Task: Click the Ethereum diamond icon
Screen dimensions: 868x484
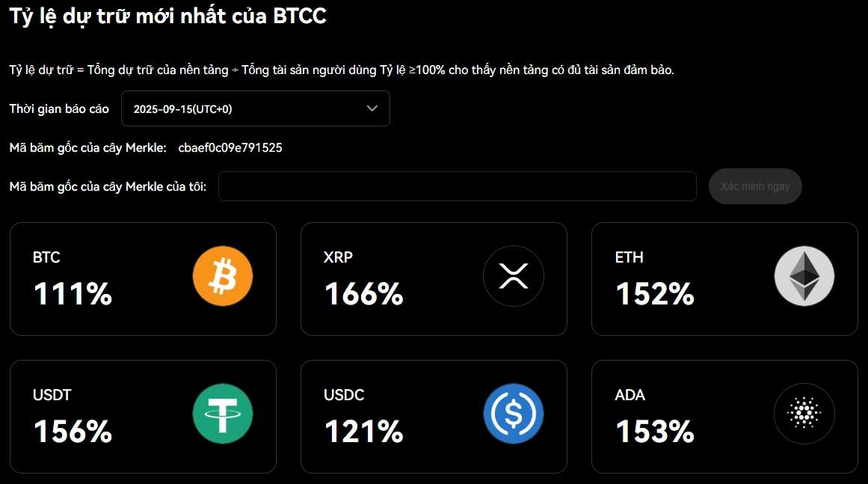Action: click(x=804, y=276)
